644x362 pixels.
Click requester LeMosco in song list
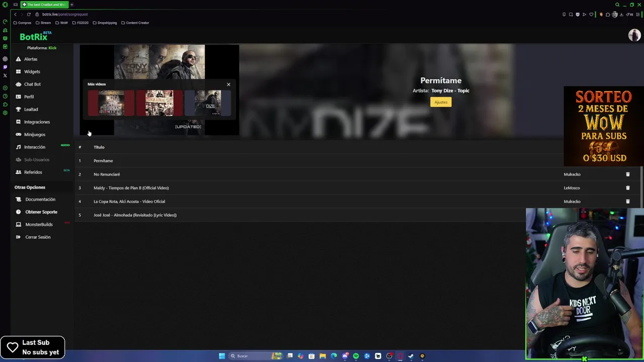click(x=572, y=188)
